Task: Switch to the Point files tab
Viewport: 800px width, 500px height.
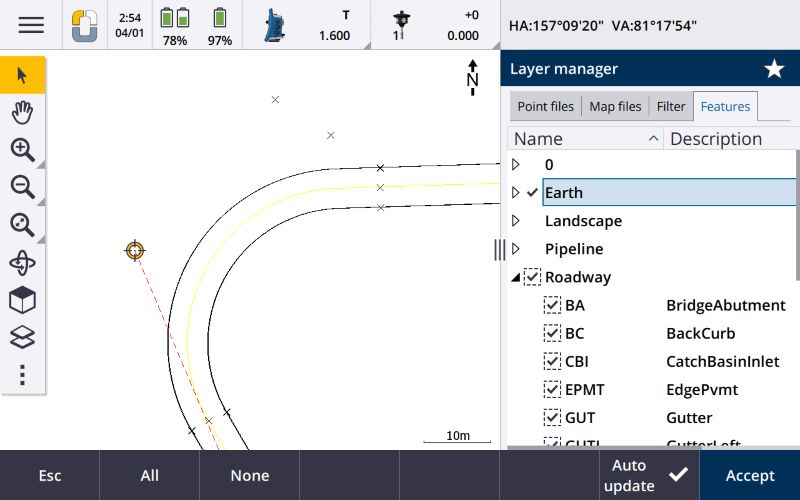Action: pyautogui.click(x=545, y=107)
